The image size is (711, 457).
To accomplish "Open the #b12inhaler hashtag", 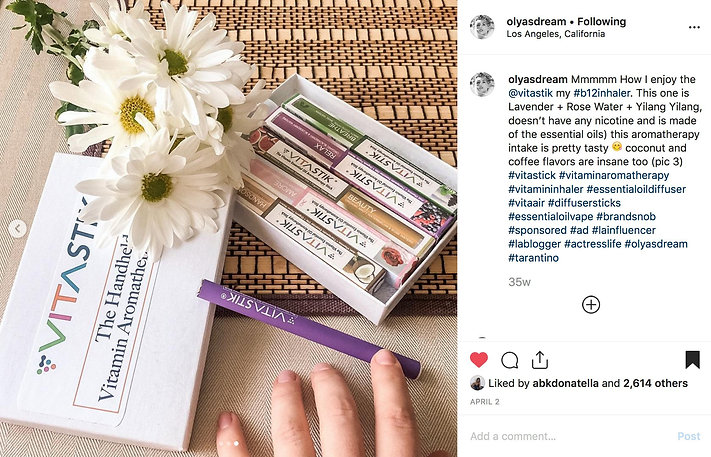I will (x=602, y=93).
